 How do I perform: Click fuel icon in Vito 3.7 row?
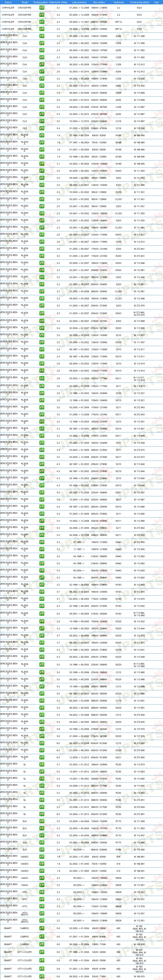tap(42, 906)
